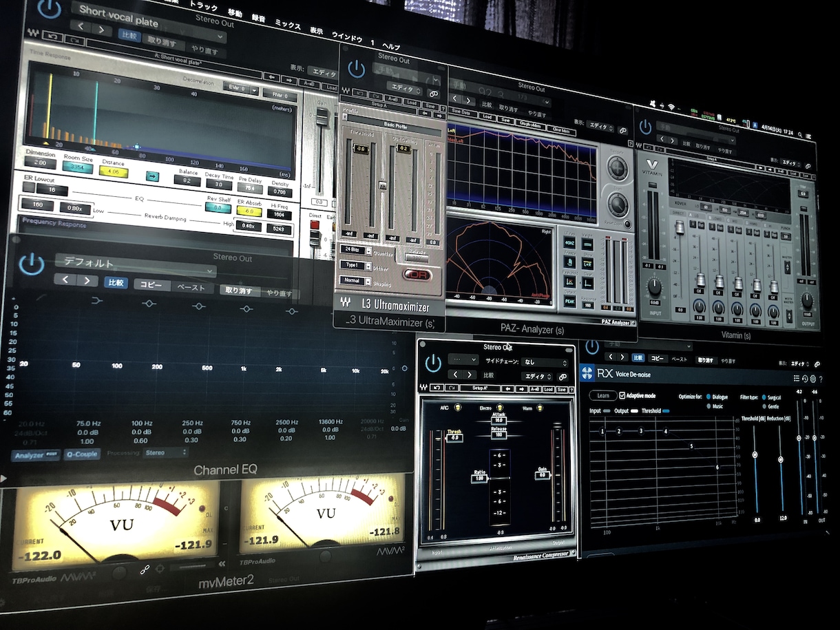This screenshot has width=840, height=630.
Task: Click the link icon in Renaissance Compressor header
Action: click(x=563, y=377)
